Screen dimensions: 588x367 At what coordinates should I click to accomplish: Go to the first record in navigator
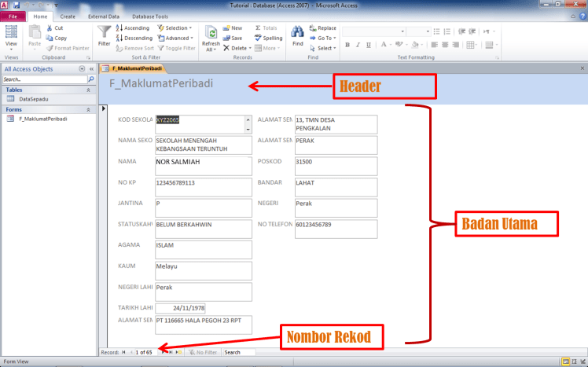coord(123,352)
